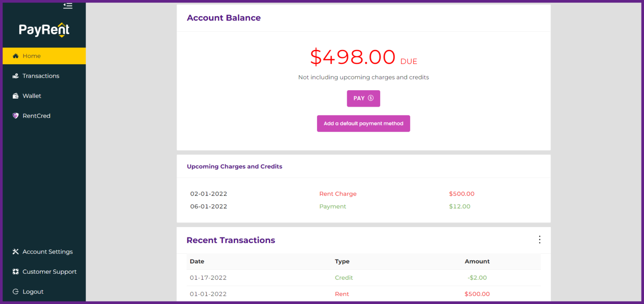Image resolution: width=644 pixels, height=304 pixels.
Task: Open RentCred from the navigation menu
Action: 36,115
